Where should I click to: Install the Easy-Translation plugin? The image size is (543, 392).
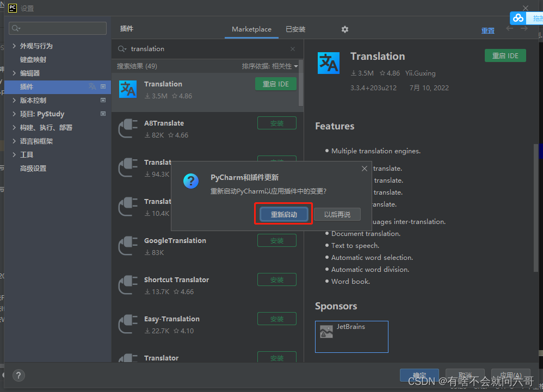[x=277, y=319]
